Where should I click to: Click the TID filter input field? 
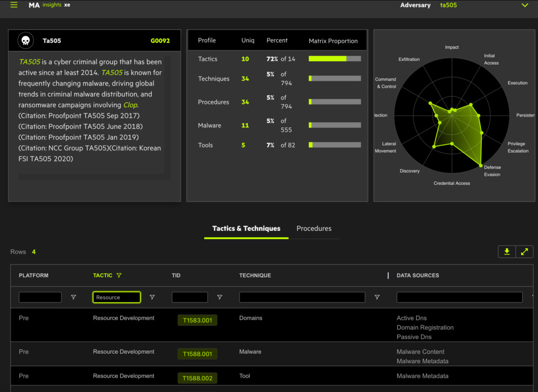tap(190, 297)
